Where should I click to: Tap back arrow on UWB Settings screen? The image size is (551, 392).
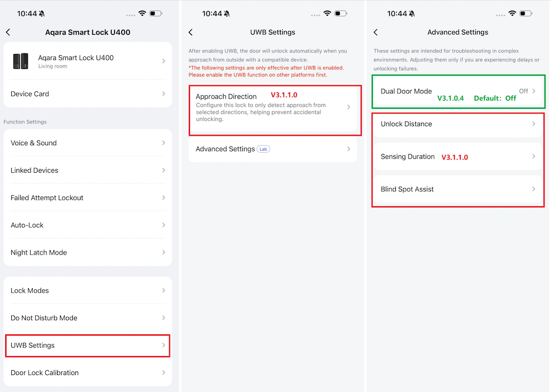191,32
